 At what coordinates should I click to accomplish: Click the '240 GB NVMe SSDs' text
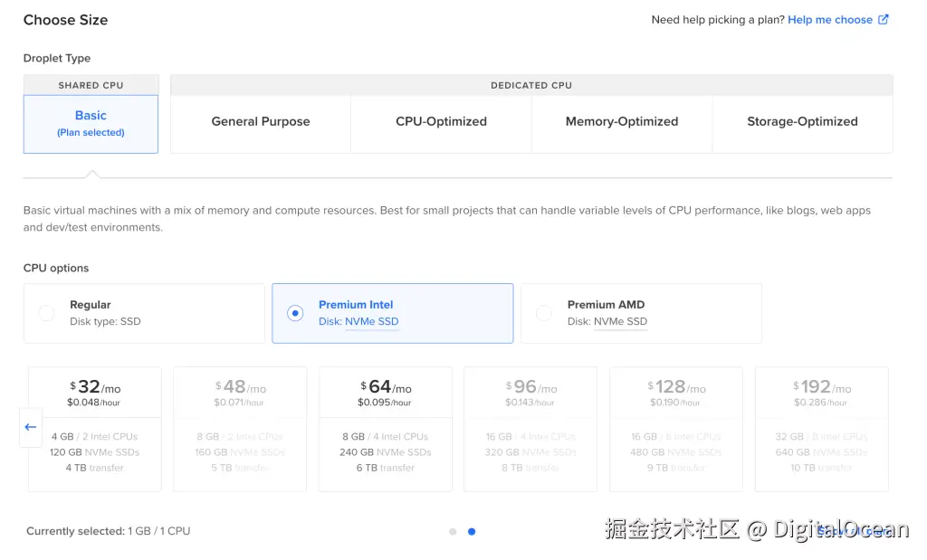tap(386, 452)
